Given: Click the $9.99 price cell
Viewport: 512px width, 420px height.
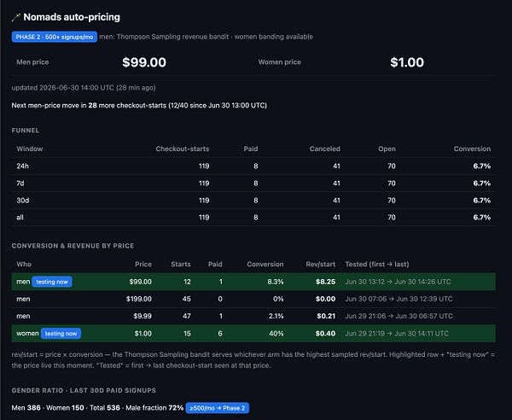Looking at the screenshot, I should [143, 316].
